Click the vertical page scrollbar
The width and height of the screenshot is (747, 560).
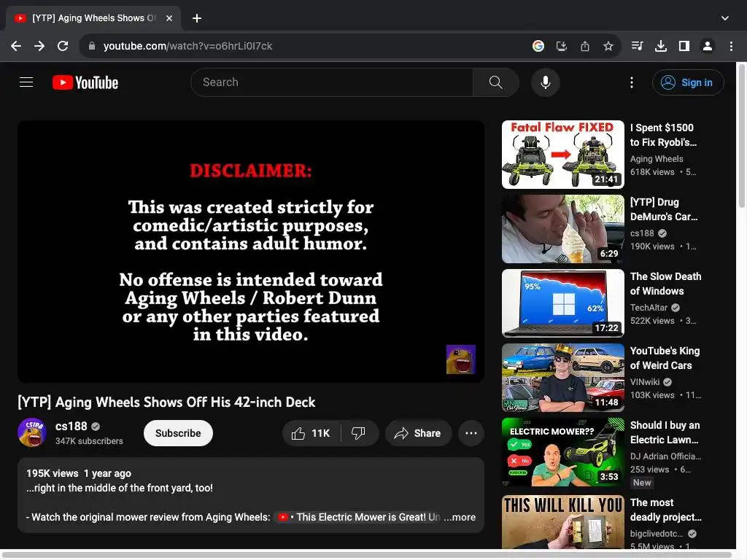click(x=741, y=136)
